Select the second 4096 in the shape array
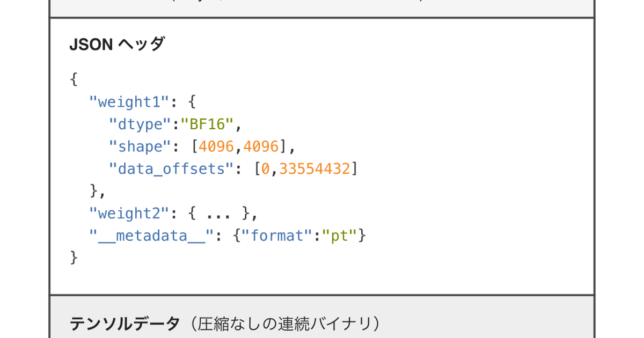The width and height of the screenshot is (644, 338). 261,147
